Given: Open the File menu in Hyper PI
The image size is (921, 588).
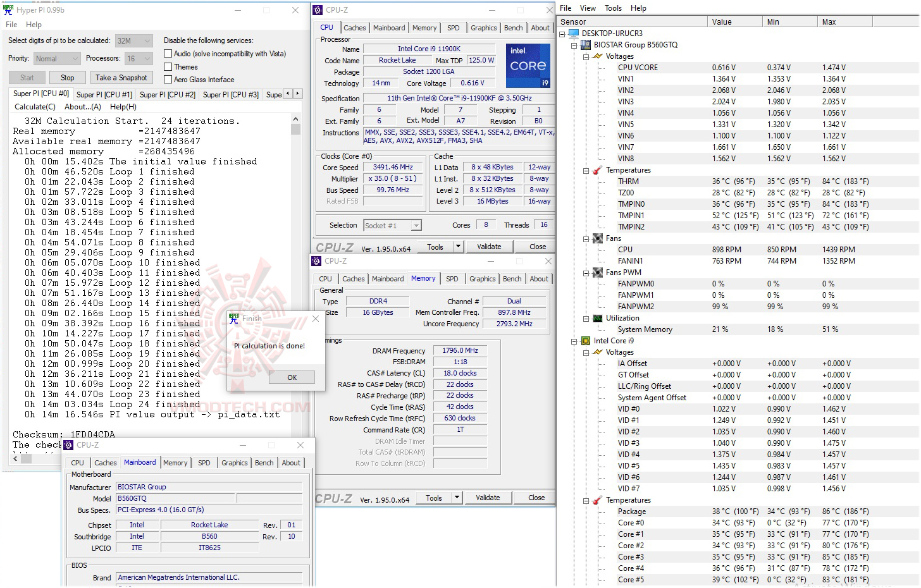Looking at the screenshot, I should pyautogui.click(x=11, y=25).
